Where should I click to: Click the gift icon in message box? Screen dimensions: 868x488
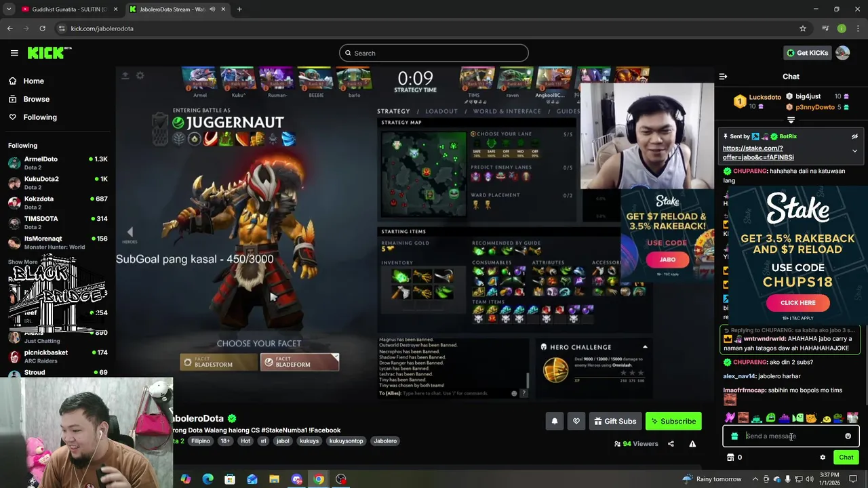734,436
